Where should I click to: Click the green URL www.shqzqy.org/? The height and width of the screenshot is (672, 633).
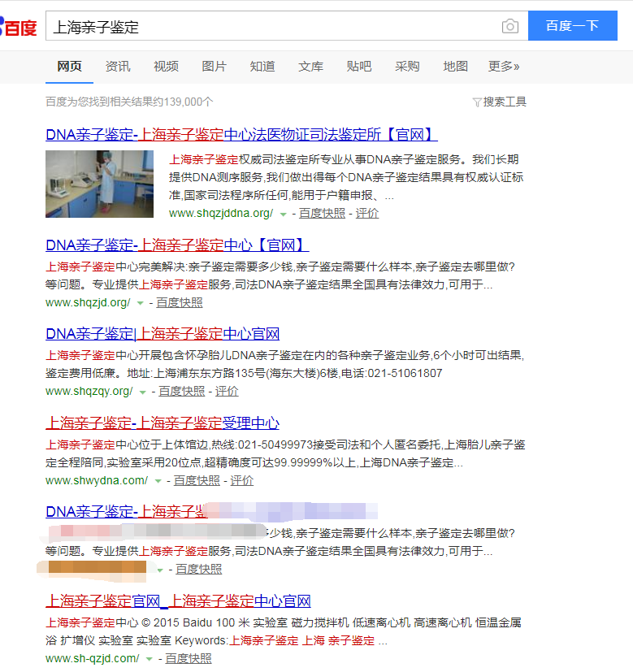(x=89, y=392)
